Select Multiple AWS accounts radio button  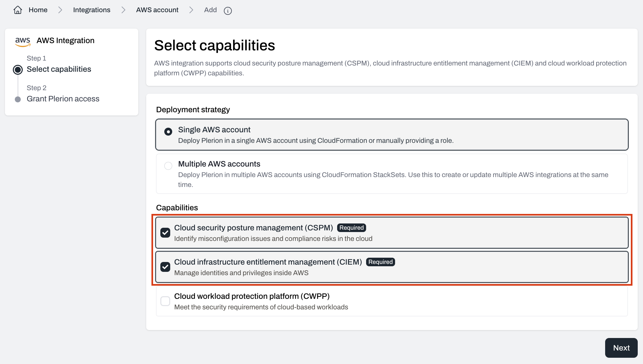[x=168, y=166]
